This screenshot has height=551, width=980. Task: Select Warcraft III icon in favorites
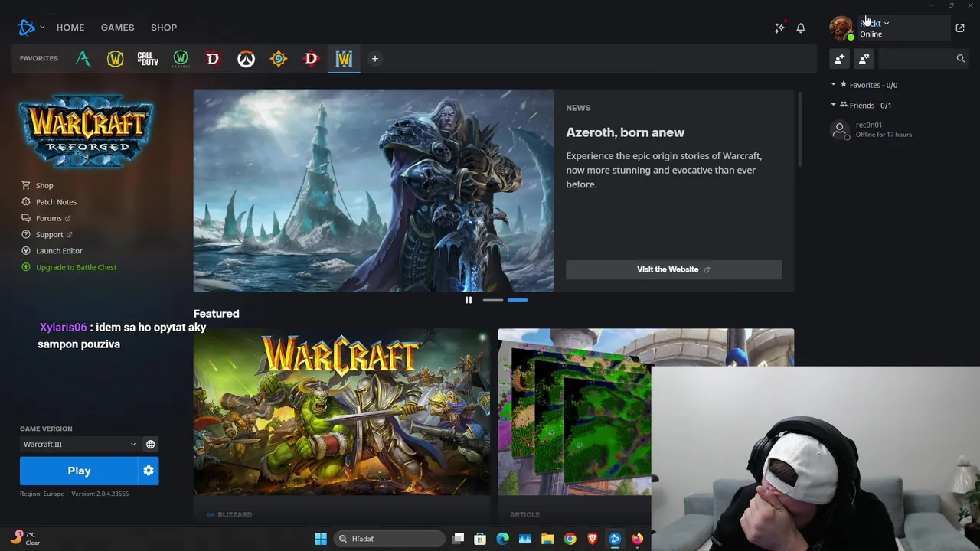(344, 58)
